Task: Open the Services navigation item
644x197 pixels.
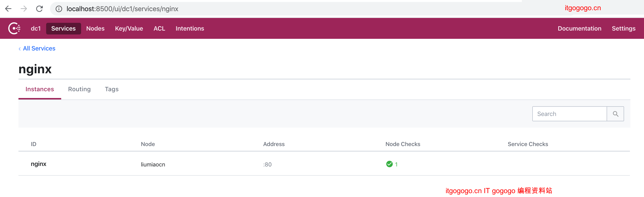Action: tap(63, 28)
